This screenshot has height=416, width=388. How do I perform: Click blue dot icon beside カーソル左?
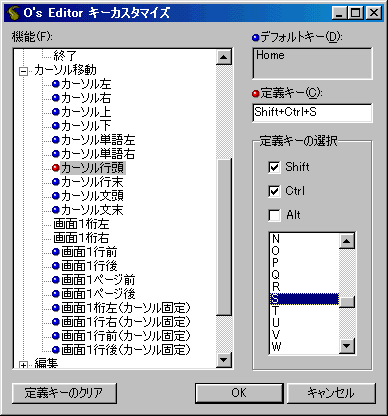click(56, 84)
